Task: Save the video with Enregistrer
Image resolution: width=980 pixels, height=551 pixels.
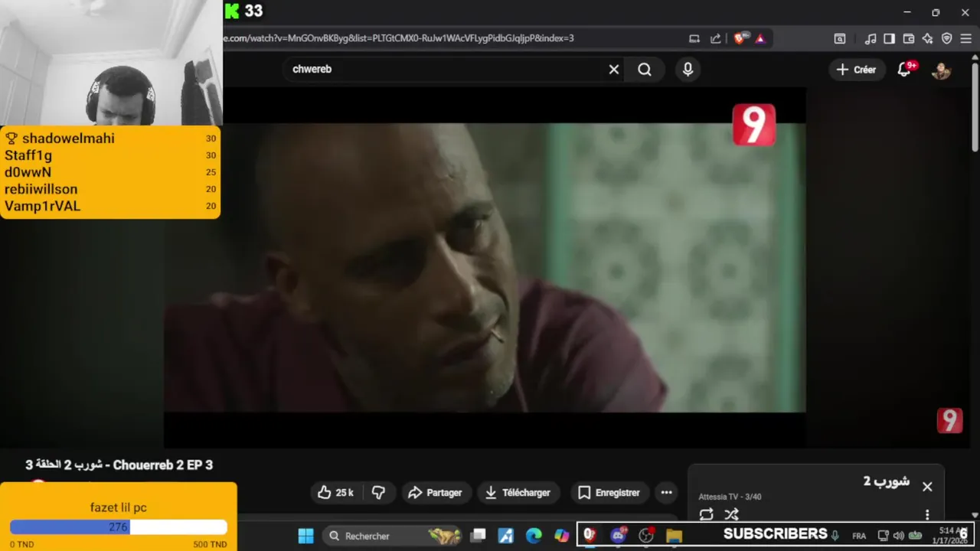Action: (x=609, y=493)
